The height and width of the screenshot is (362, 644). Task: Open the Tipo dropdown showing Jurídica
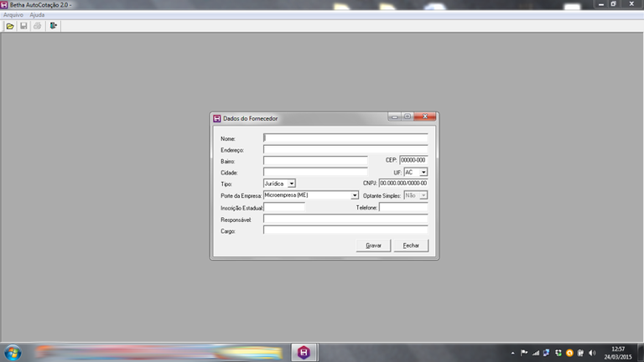click(x=291, y=183)
